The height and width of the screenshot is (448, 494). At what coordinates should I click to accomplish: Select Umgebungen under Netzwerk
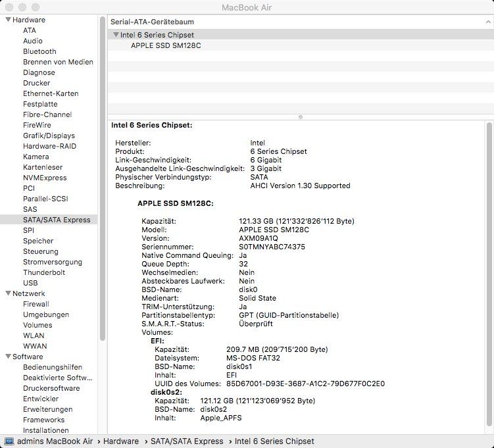point(46,314)
